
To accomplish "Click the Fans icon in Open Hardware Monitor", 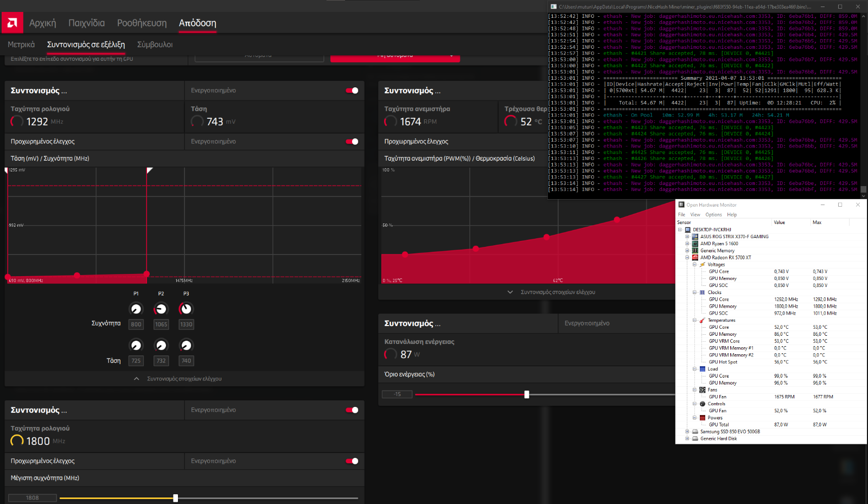I will 702,390.
